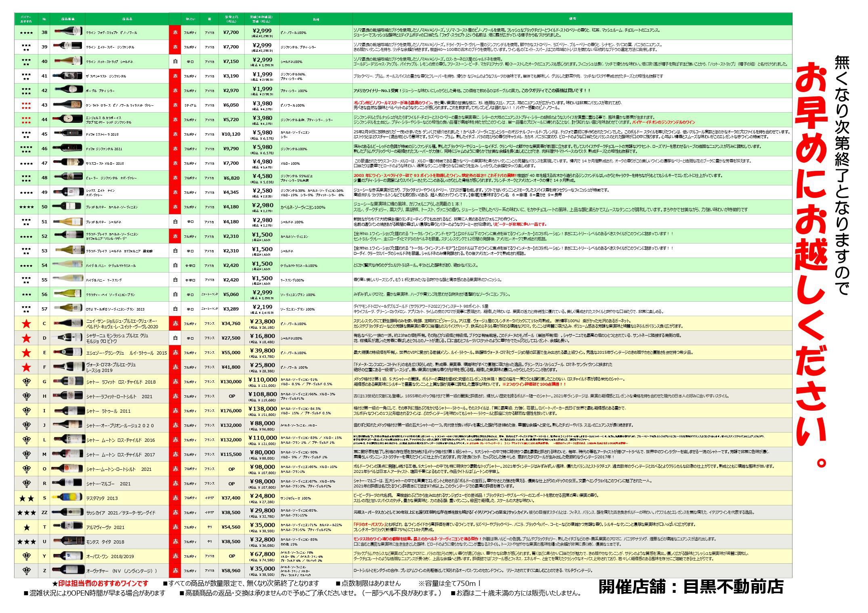Click the white 白 badge in row D
This screenshot has height=613, width=868.
tap(175, 338)
